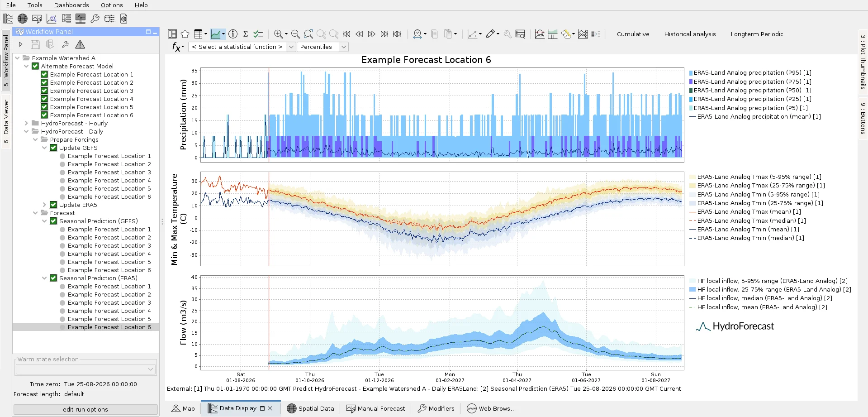
Task: Click the layout panels icon in plot toolbar
Action: pos(172,34)
